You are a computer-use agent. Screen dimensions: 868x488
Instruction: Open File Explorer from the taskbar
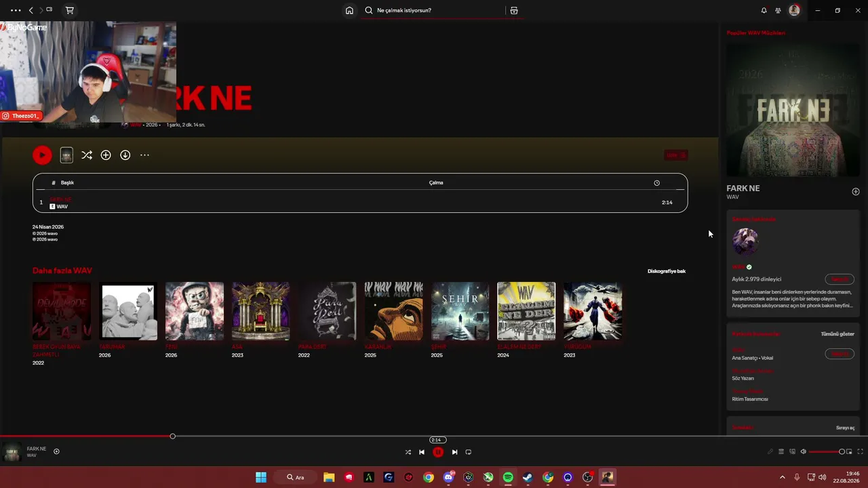329,477
